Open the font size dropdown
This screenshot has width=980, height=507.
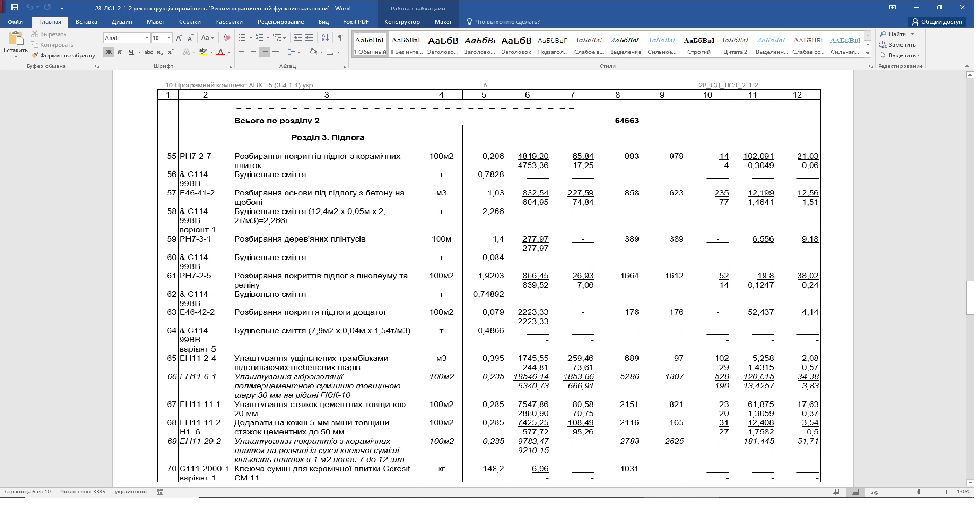[169, 38]
